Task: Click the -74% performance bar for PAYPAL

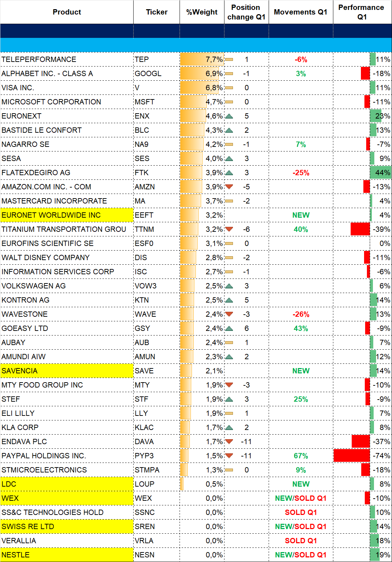Action: coord(352,456)
